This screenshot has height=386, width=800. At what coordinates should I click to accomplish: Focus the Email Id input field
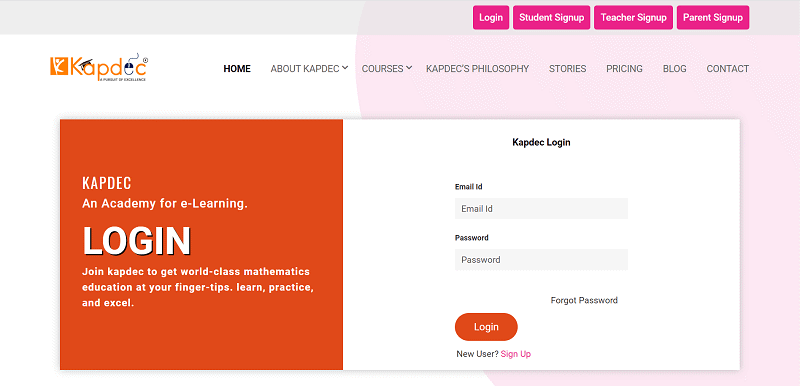(x=541, y=209)
